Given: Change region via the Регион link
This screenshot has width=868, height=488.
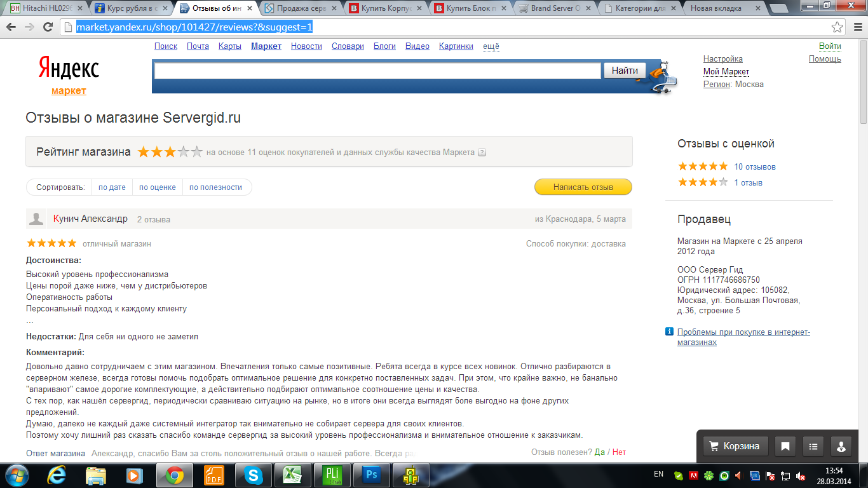Looking at the screenshot, I should point(716,85).
